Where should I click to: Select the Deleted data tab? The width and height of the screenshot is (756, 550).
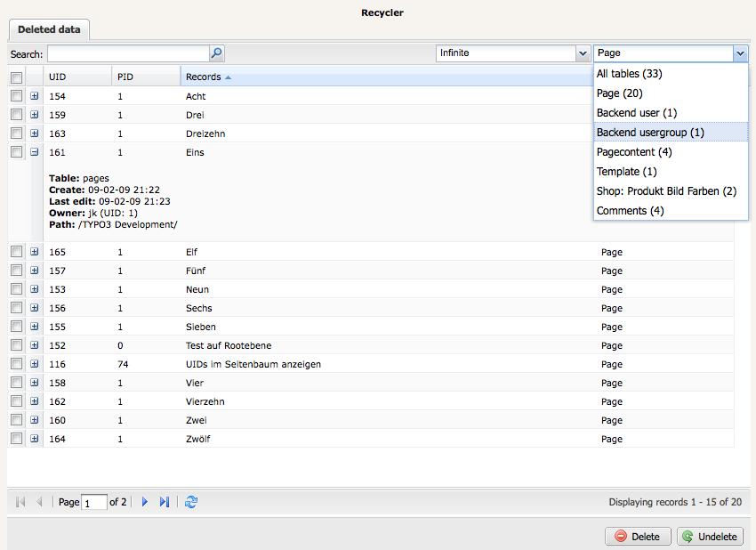click(x=49, y=30)
